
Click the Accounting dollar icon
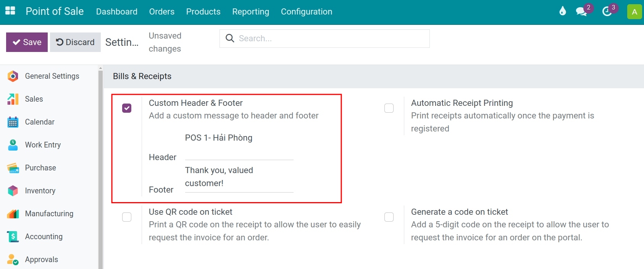pyautogui.click(x=13, y=237)
